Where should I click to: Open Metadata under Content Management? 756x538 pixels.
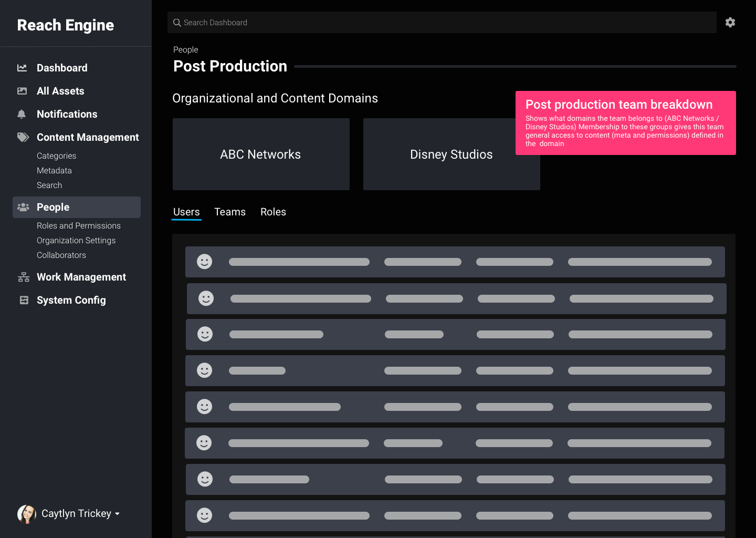(54, 171)
